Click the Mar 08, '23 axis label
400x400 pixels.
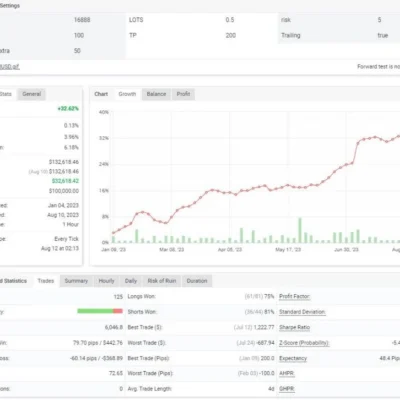click(172, 250)
